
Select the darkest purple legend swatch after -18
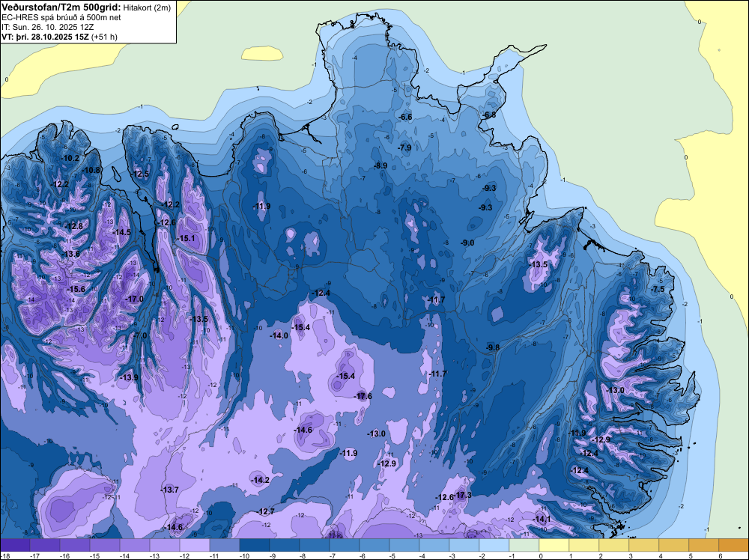15,546
